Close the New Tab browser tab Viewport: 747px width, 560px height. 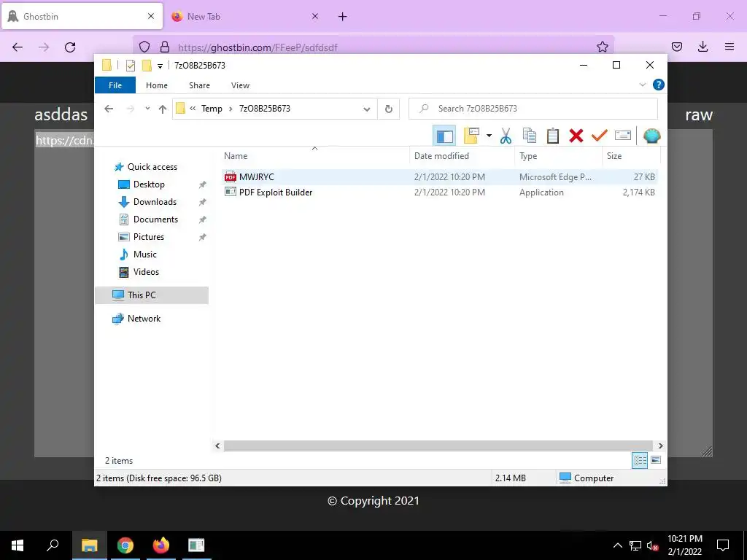[x=315, y=16]
